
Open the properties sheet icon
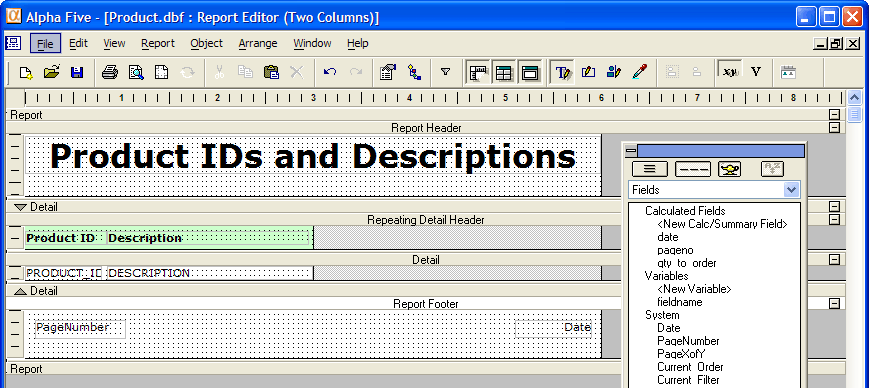[x=388, y=73]
